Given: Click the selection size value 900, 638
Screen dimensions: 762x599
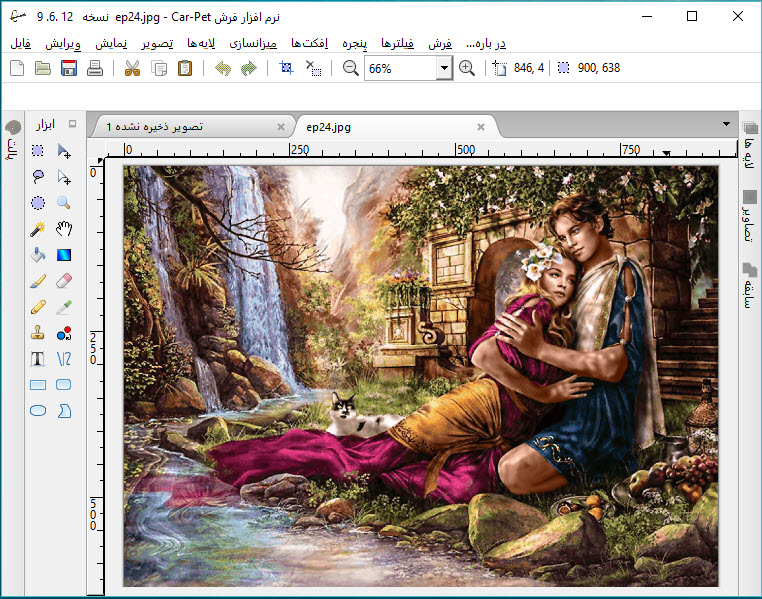Looking at the screenshot, I should click(599, 68).
